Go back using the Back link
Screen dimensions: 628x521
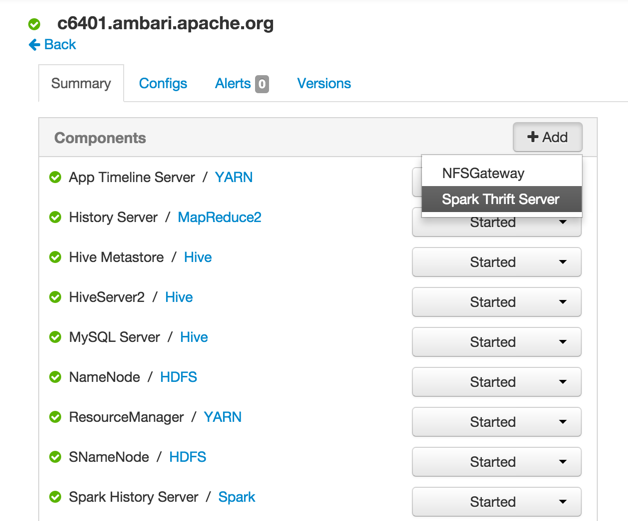pos(52,44)
